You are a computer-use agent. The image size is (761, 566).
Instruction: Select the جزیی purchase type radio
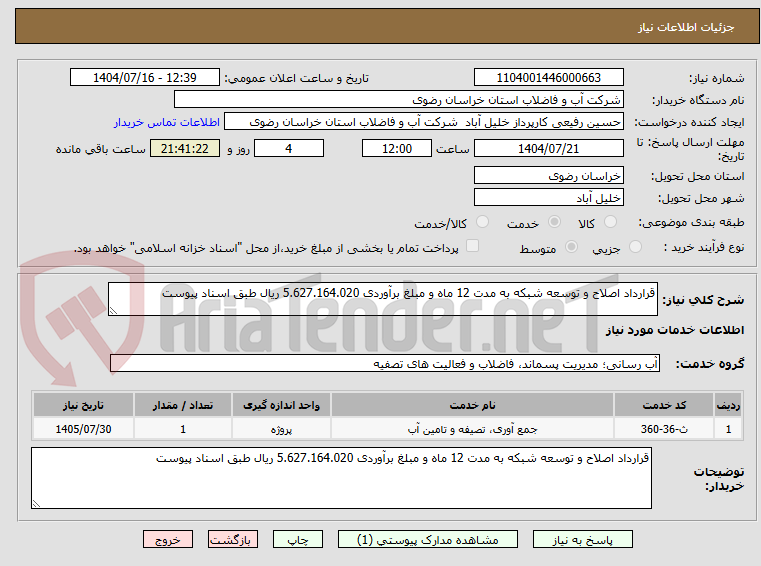635,247
